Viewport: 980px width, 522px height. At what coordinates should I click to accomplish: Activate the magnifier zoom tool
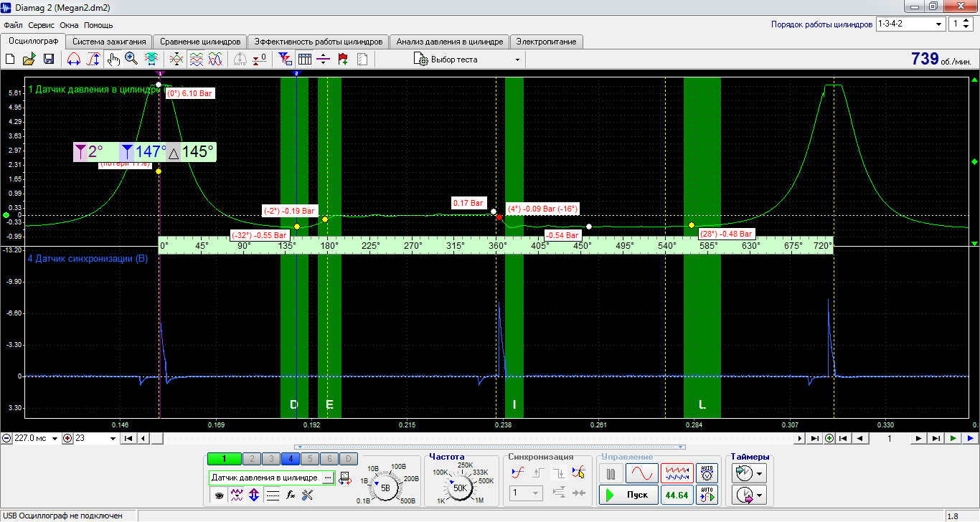pos(131,60)
